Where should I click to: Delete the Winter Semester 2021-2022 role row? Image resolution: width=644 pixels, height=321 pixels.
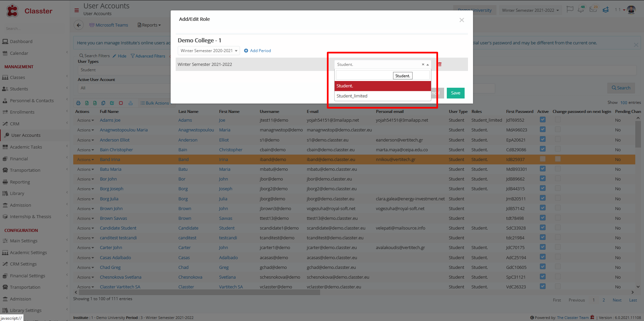tap(440, 64)
